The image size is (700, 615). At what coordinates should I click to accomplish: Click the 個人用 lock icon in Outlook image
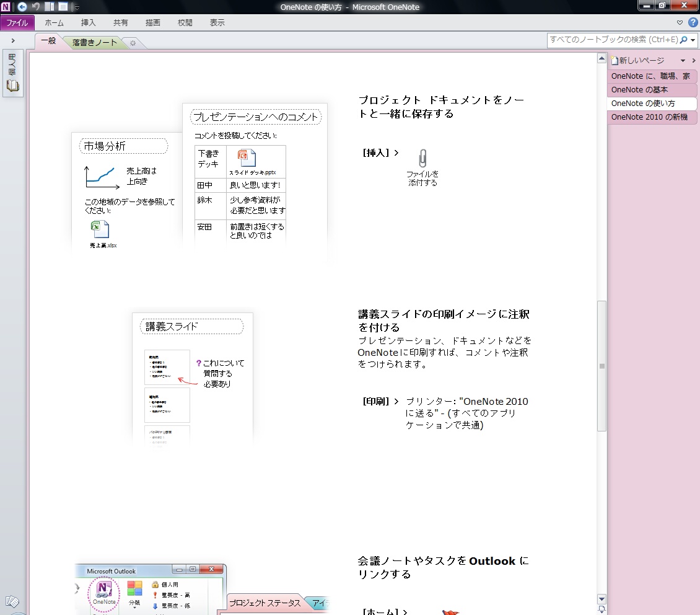[x=155, y=584]
